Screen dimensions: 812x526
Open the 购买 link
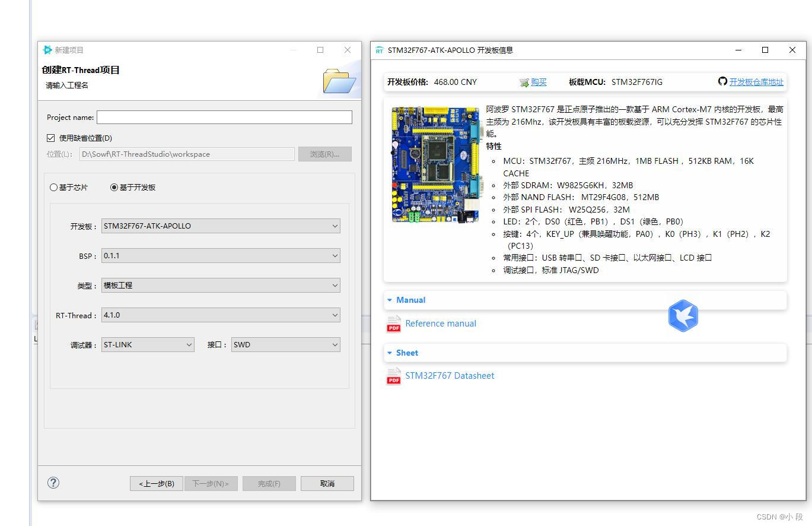pos(539,82)
